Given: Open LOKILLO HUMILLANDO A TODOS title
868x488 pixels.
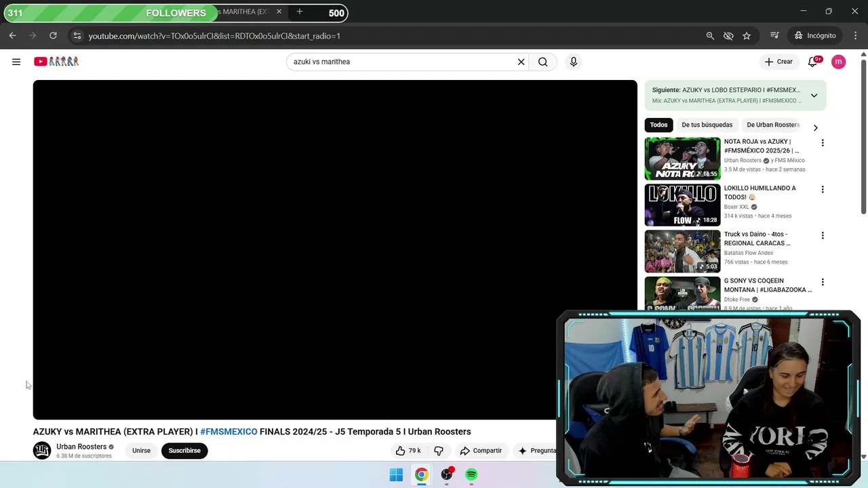Looking at the screenshot, I should pyautogui.click(x=760, y=192).
